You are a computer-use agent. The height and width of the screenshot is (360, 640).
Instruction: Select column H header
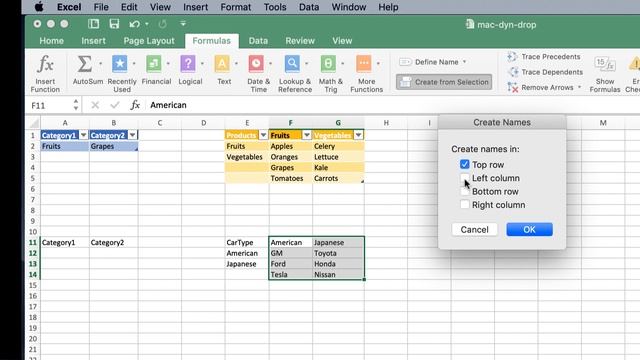pos(386,122)
